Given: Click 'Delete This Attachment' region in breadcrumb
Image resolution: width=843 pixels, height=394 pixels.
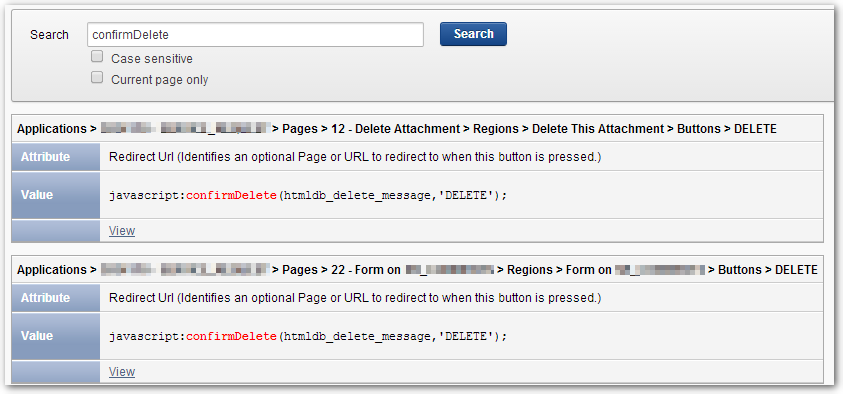Looking at the screenshot, I should point(598,129).
